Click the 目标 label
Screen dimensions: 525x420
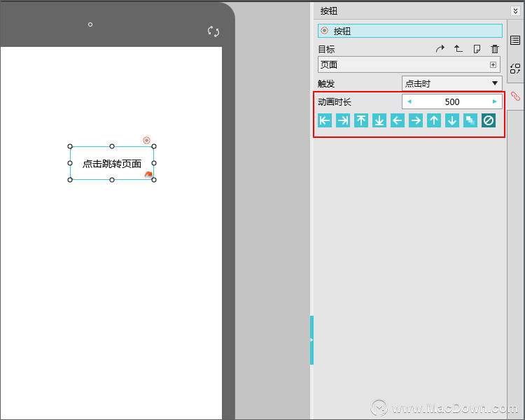(x=326, y=49)
